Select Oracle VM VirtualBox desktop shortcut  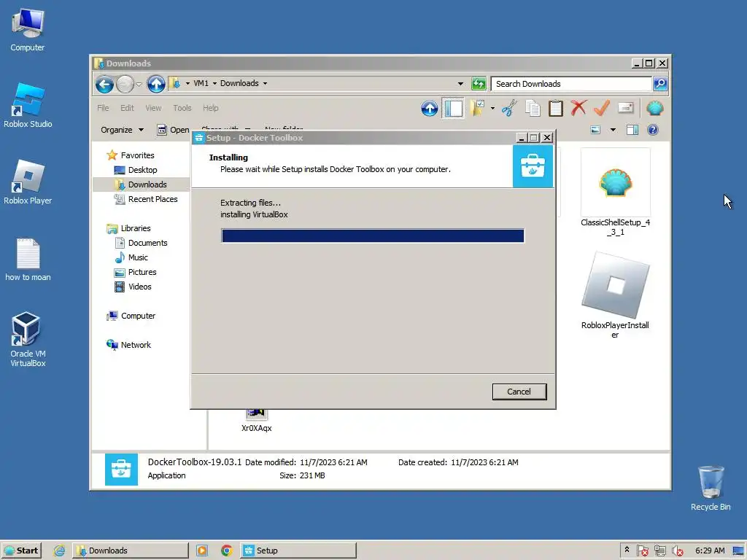(x=28, y=340)
